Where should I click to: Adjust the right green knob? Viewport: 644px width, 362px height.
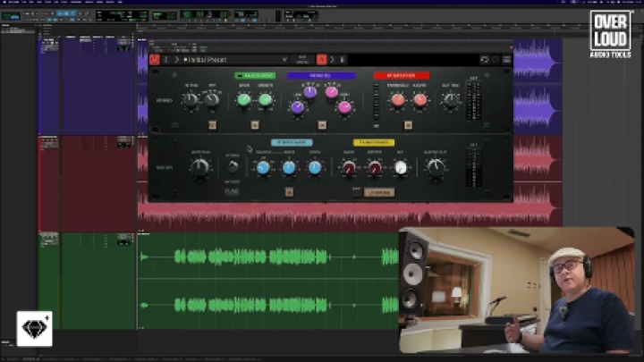(266, 99)
